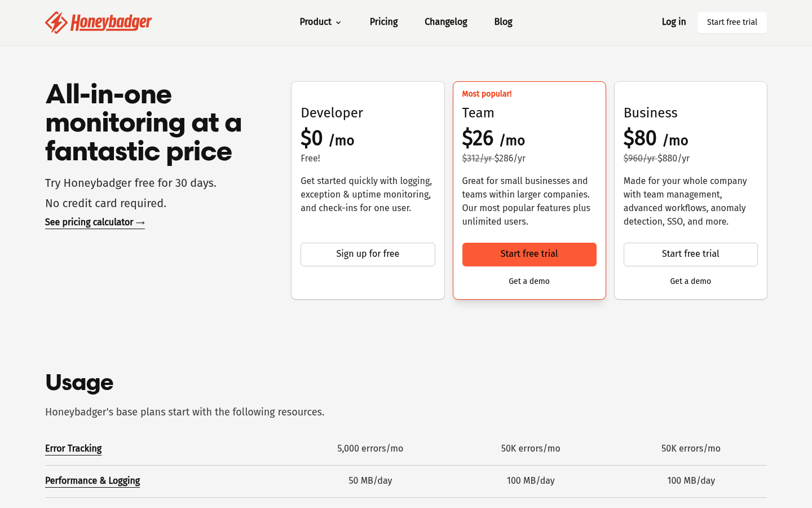812x508 pixels.
Task: Start free trial for Business plan
Action: pyautogui.click(x=690, y=255)
